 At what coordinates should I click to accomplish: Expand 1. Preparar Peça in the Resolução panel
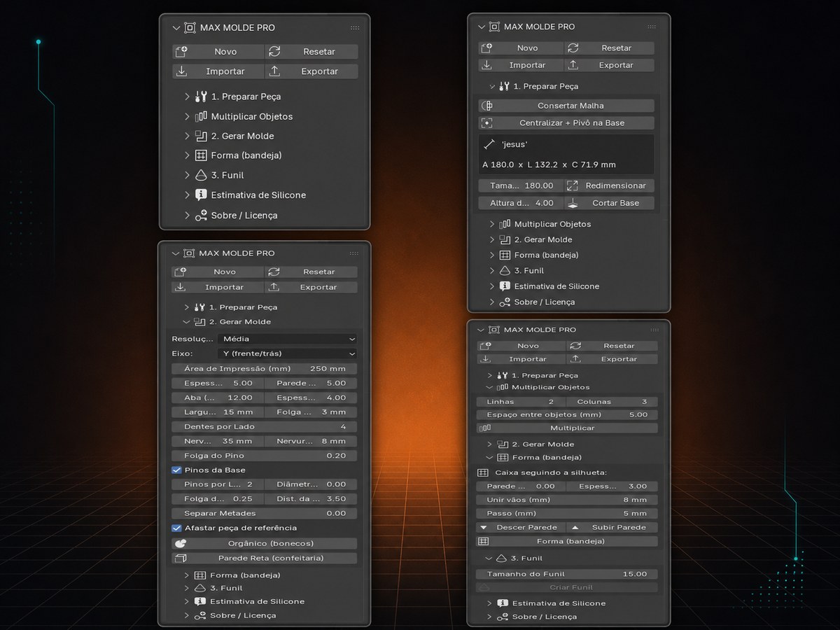(186, 307)
